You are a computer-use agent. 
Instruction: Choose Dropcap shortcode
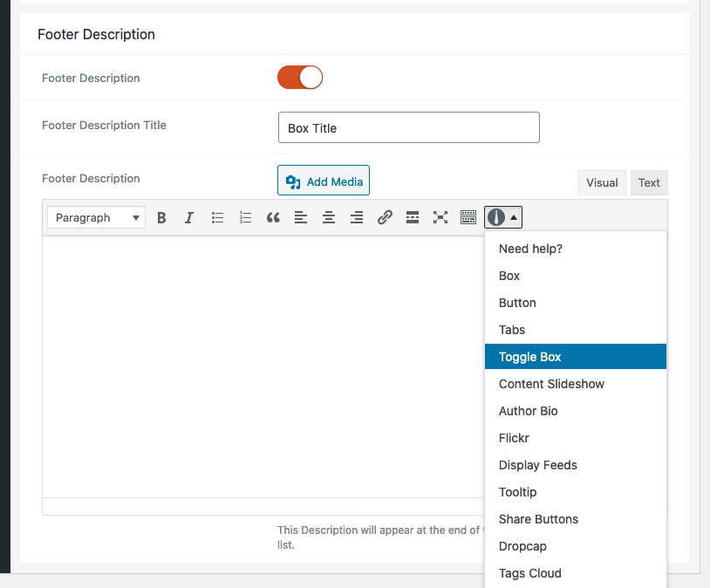click(x=576, y=546)
